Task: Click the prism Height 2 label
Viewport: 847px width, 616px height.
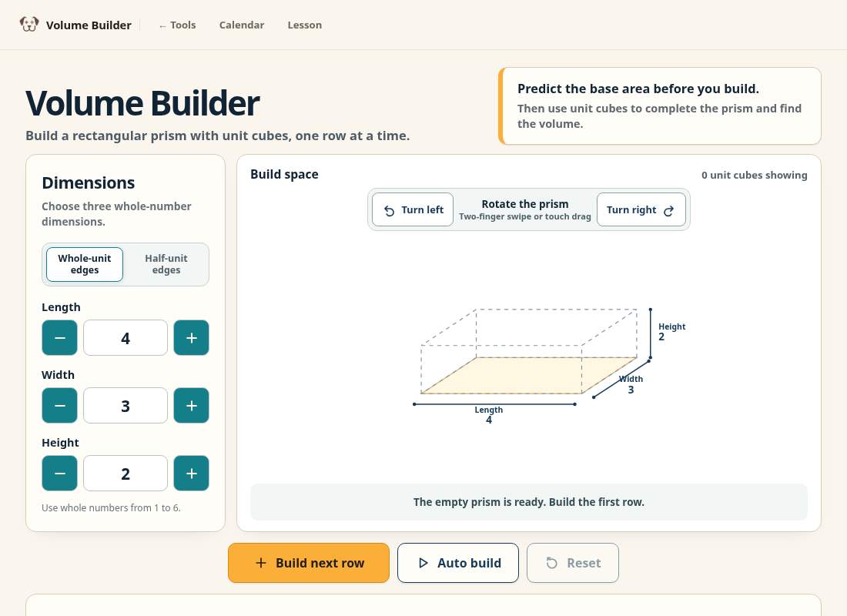Action: pos(671,331)
